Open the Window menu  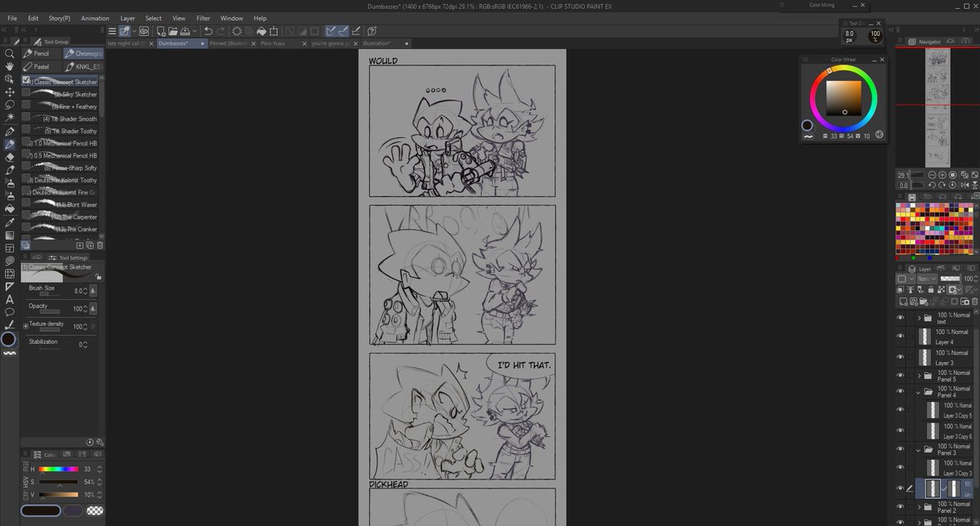(231, 17)
